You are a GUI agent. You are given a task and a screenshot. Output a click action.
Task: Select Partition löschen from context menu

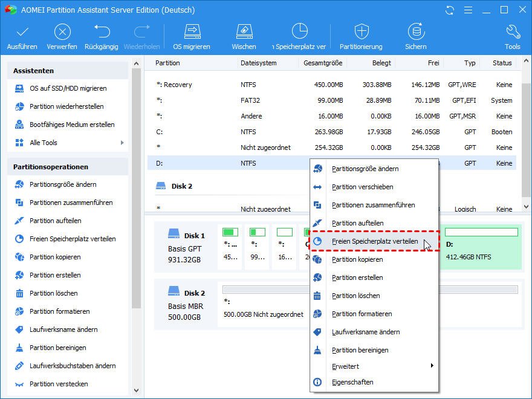[355, 296]
